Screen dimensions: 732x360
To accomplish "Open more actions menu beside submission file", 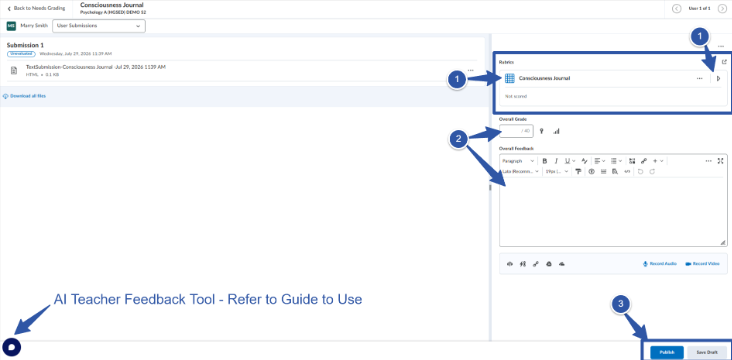I will click(x=471, y=71).
